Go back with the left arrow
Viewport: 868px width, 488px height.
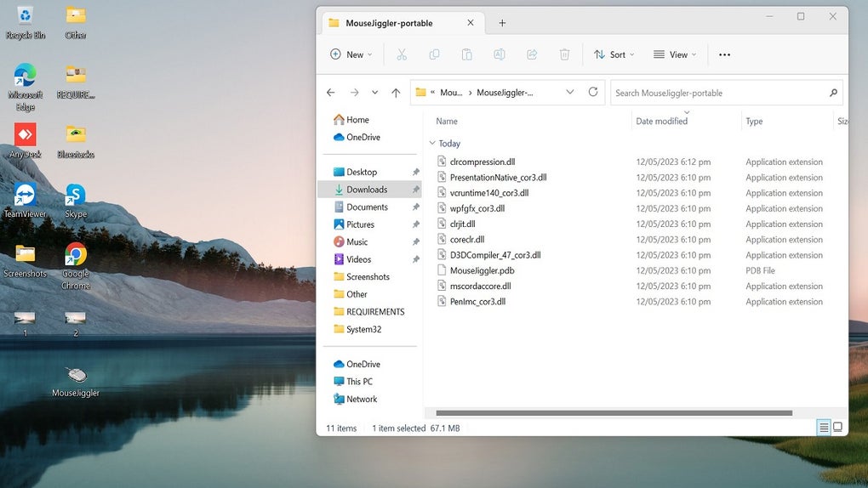330,93
